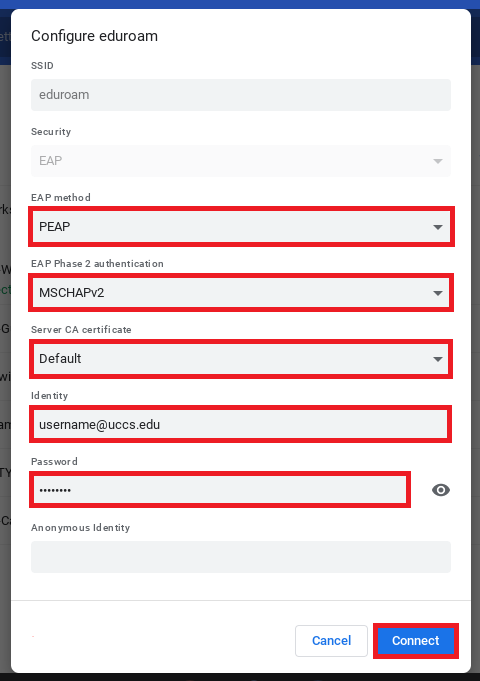Click the SSID field showing eduroam
This screenshot has height=681, width=480.
click(241, 95)
